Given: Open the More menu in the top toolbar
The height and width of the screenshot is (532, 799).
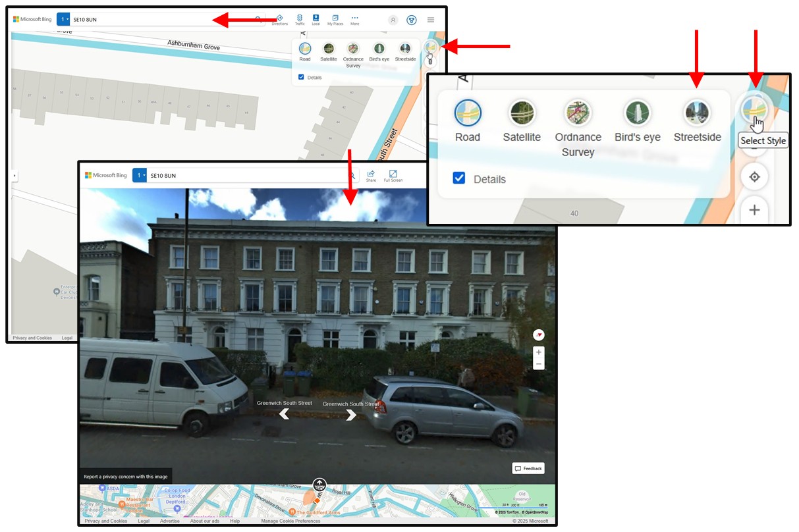Looking at the screenshot, I should pyautogui.click(x=354, y=19).
